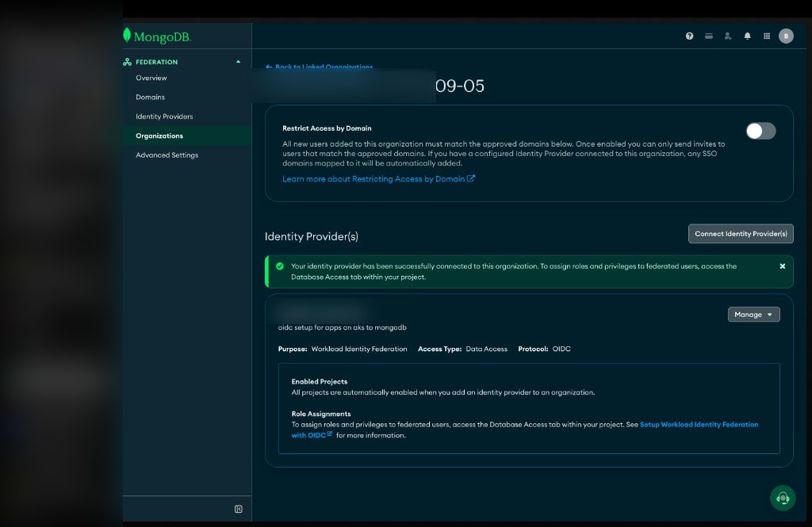Open the help question mark icon

click(x=689, y=36)
